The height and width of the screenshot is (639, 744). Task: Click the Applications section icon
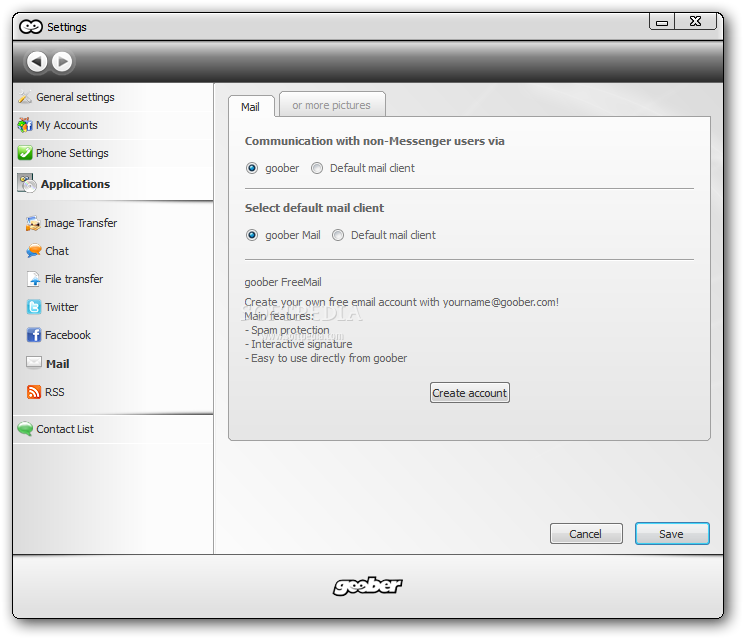pyautogui.click(x=27, y=183)
